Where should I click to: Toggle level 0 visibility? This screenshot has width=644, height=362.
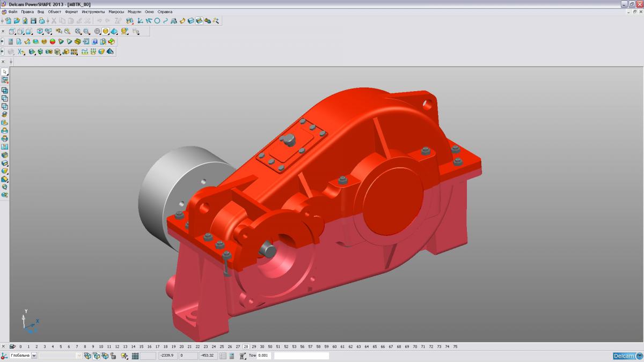point(20,346)
